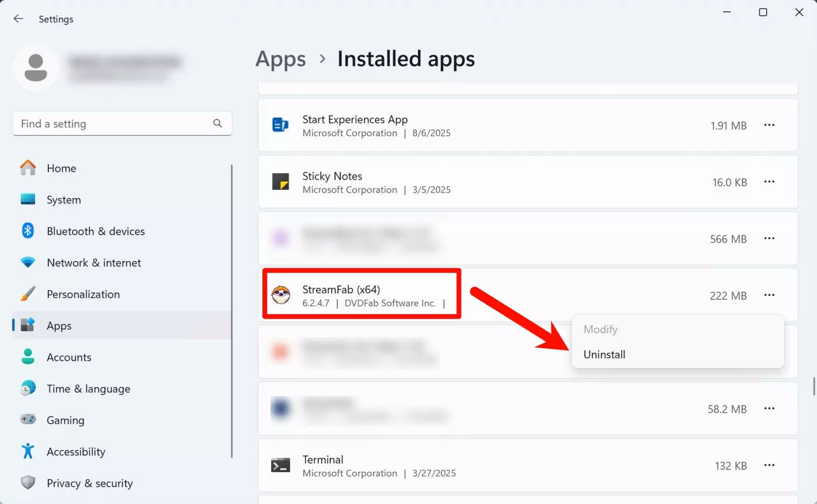Click the StreamFab (x64) app name
This screenshot has height=504, width=817.
341,289
